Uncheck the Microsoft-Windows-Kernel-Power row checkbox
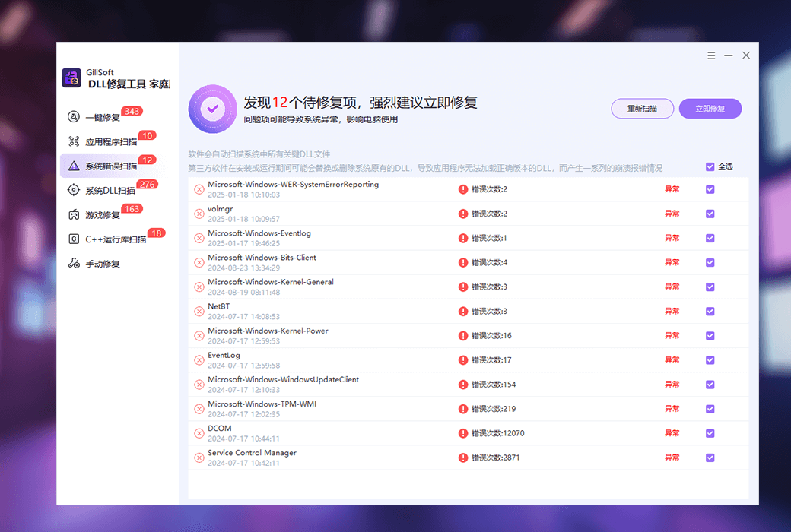The height and width of the screenshot is (532, 791). click(710, 336)
